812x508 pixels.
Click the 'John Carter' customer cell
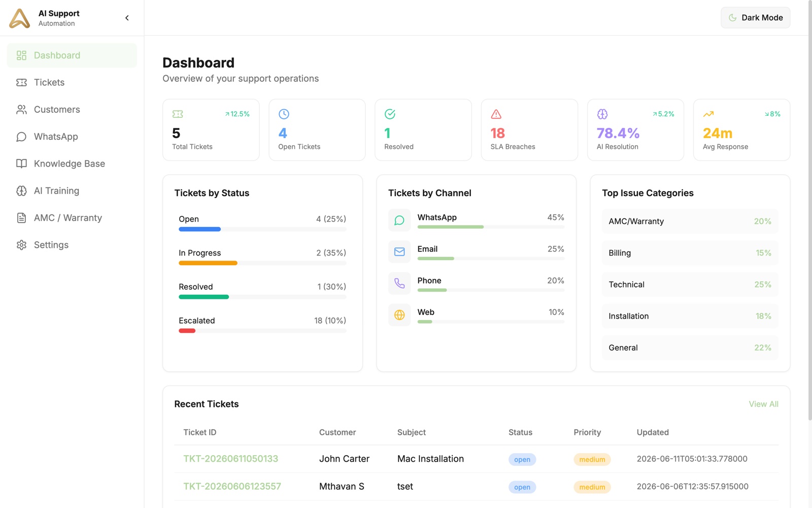pos(344,459)
